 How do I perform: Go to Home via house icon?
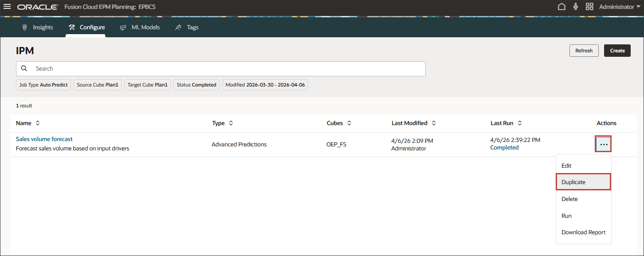tap(561, 7)
